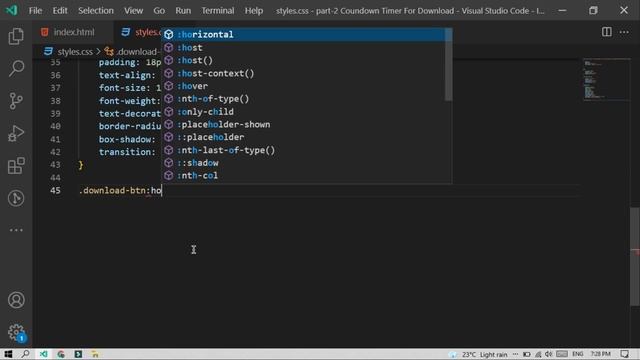640x360 pixels.
Task: Open the Search view in activity bar
Action: (16, 68)
